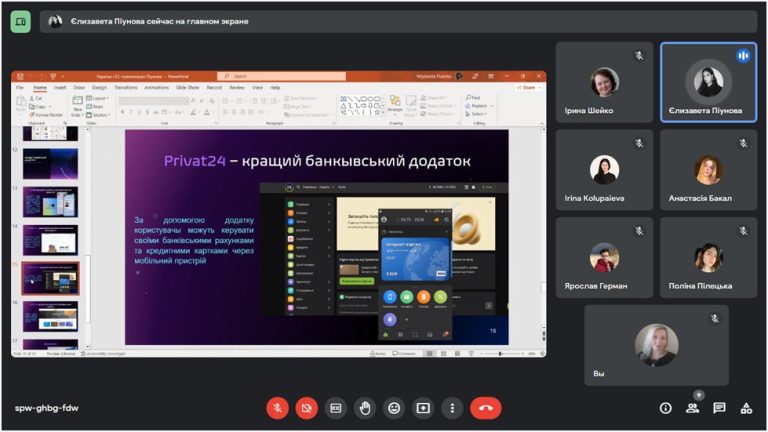Viewport: 768px width, 432px height.
Task: Open meeting details info icon
Action: click(x=666, y=408)
